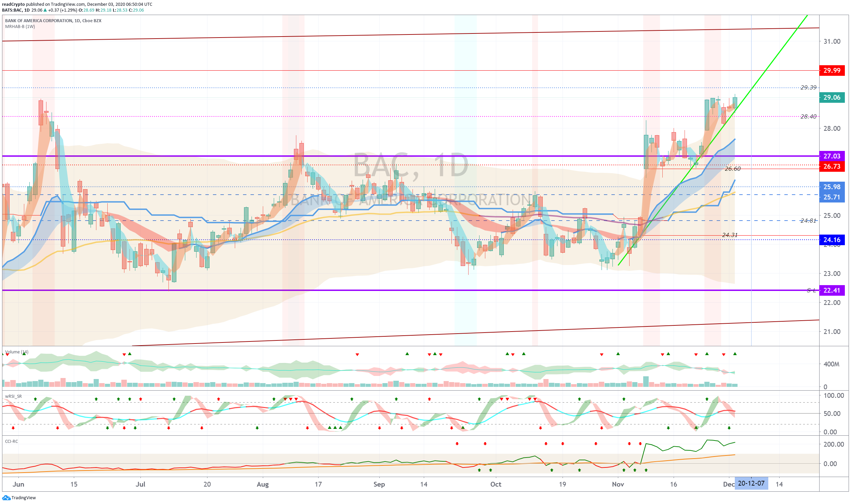Click the 28.40 level annotation

(x=808, y=116)
